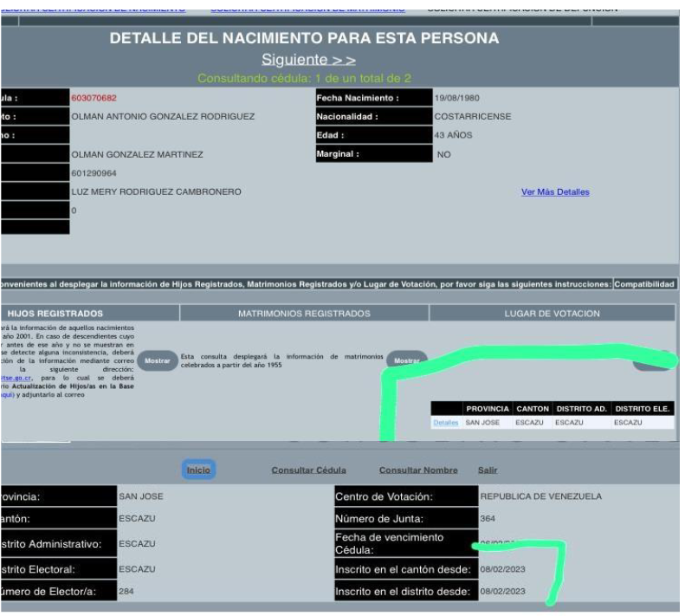Select the LUGAR DE VOTACION header
685x616 pixels.
pyautogui.click(x=552, y=314)
